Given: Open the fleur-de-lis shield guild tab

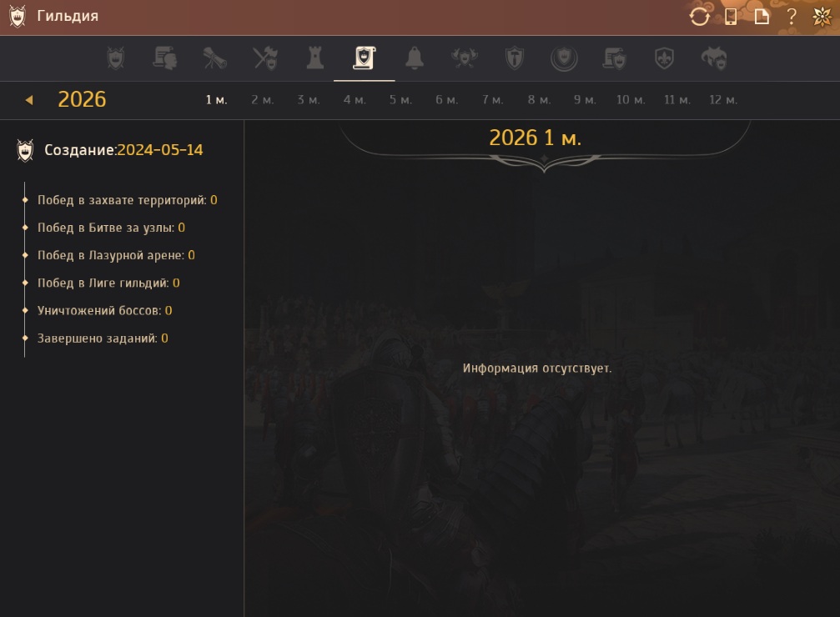Looking at the screenshot, I should [x=664, y=58].
